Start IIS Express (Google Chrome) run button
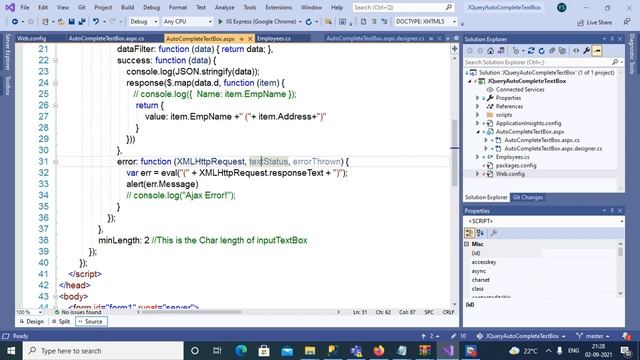Viewport: 640px width, 360px height. click(257, 22)
